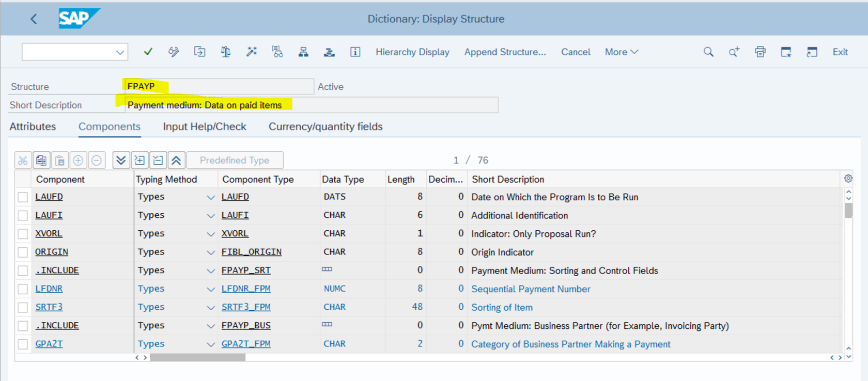Screen dimensions: 868x381
Task: Open new window icon in top toolbar
Action: pyautogui.click(x=786, y=52)
